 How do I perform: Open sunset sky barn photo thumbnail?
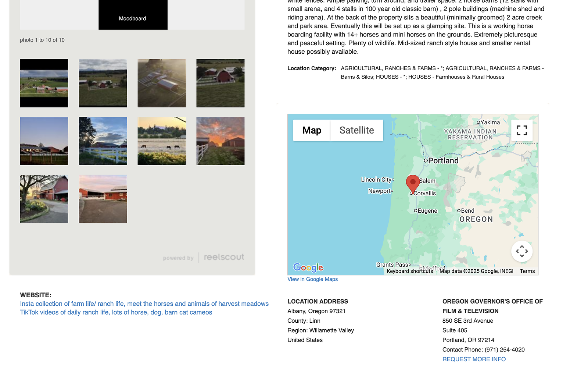click(x=220, y=141)
